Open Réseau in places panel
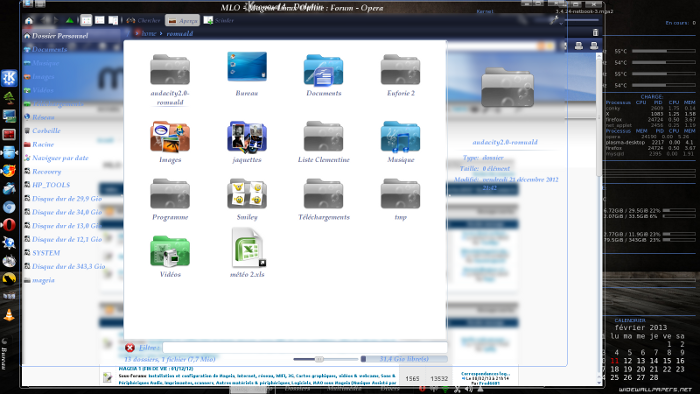 (x=43, y=117)
